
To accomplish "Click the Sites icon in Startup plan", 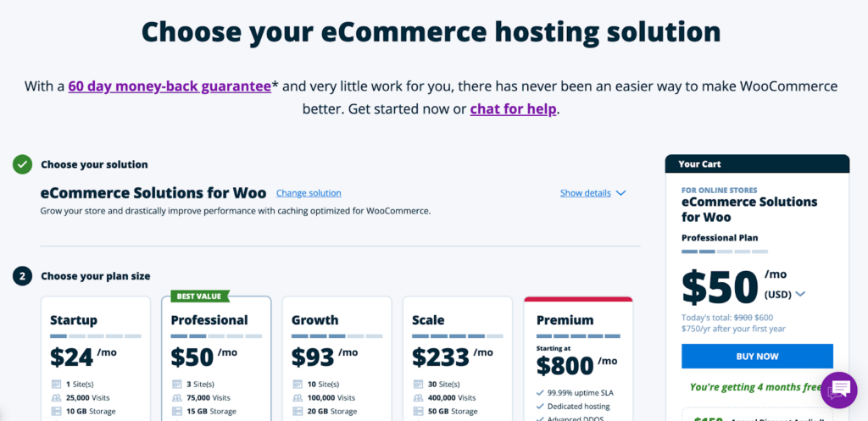I will click(56, 384).
